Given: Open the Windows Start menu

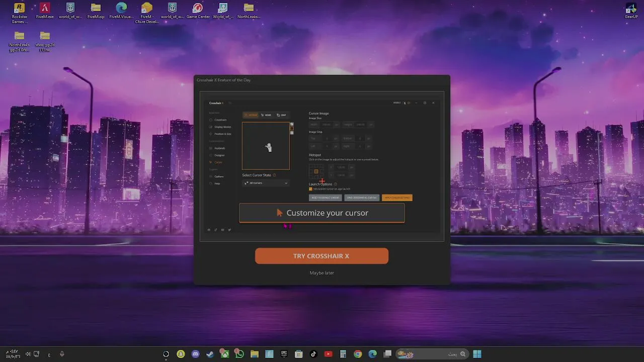Looking at the screenshot, I should [477, 354].
